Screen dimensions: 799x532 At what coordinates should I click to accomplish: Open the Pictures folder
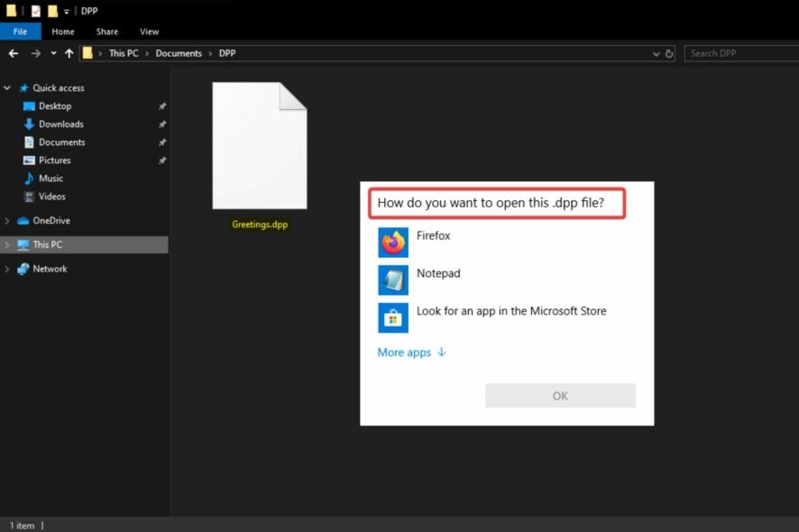(x=56, y=161)
